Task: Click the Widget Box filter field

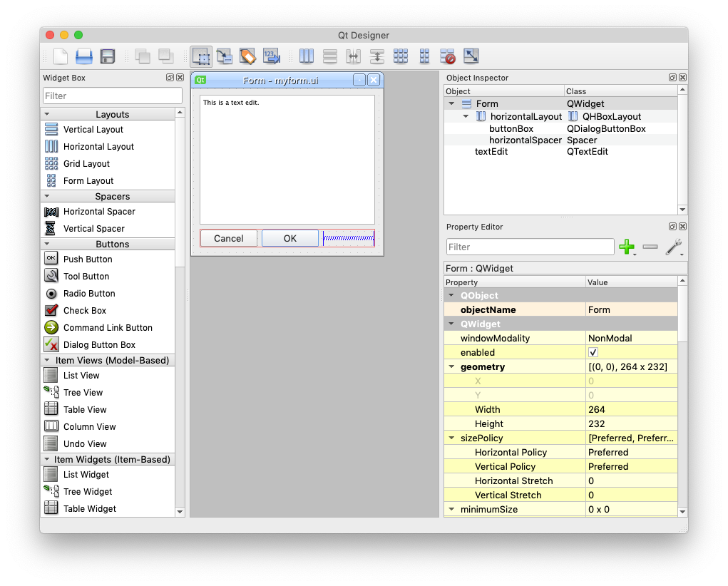Action: (x=113, y=96)
